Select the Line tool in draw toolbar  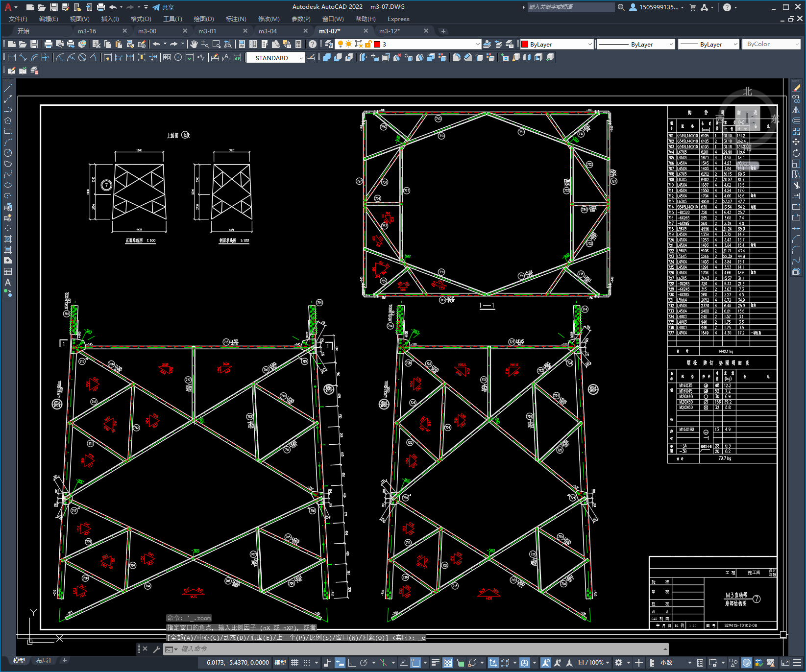[8, 89]
